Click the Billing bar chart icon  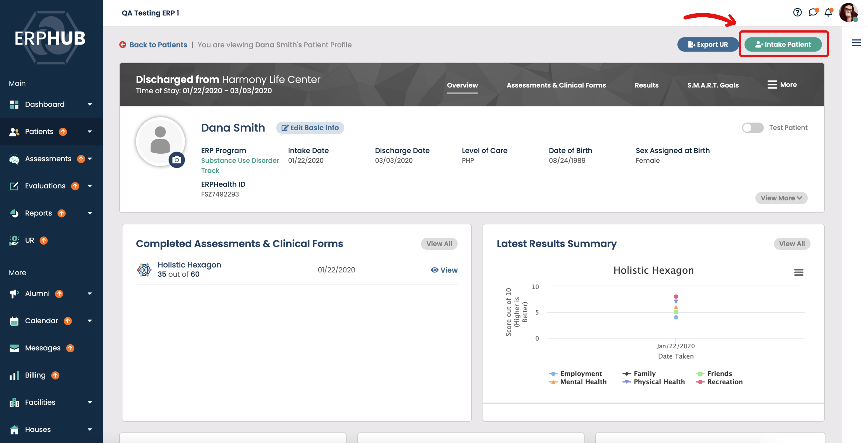[14, 375]
